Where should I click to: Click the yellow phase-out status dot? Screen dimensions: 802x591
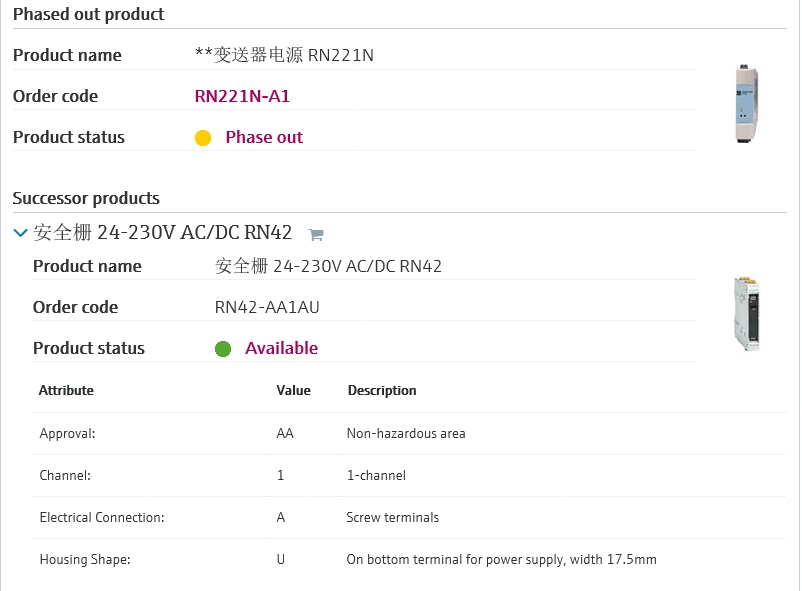tap(203, 138)
